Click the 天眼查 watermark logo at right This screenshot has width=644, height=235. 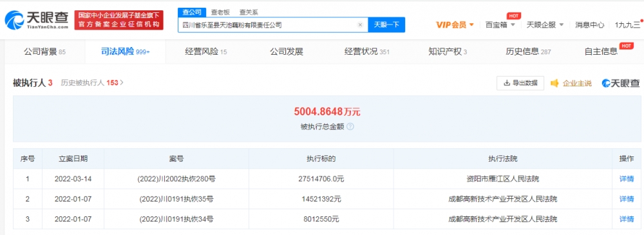point(621,83)
